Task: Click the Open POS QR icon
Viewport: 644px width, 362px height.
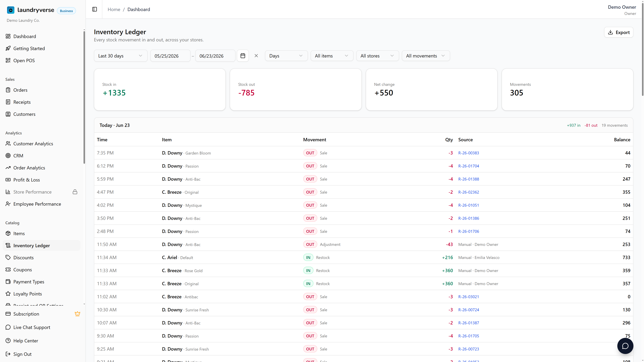Action: (8, 60)
